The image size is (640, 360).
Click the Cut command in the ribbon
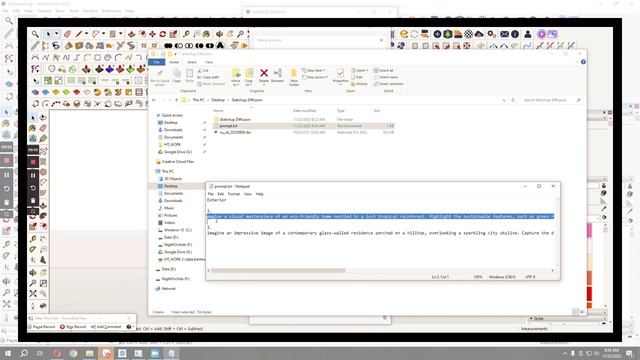203,71
